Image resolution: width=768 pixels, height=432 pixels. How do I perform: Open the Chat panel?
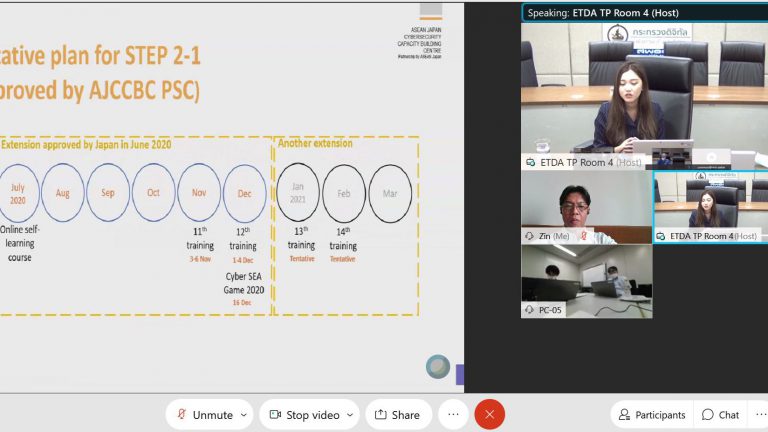pos(720,415)
